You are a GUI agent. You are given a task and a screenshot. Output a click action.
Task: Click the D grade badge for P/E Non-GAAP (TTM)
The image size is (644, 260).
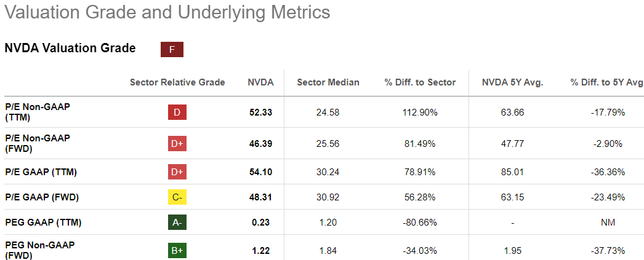pyautogui.click(x=177, y=112)
